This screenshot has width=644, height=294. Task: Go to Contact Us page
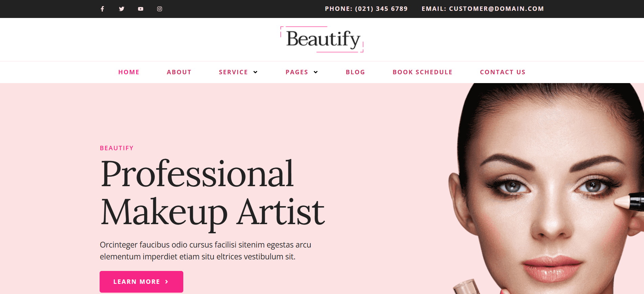(x=502, y=72)
